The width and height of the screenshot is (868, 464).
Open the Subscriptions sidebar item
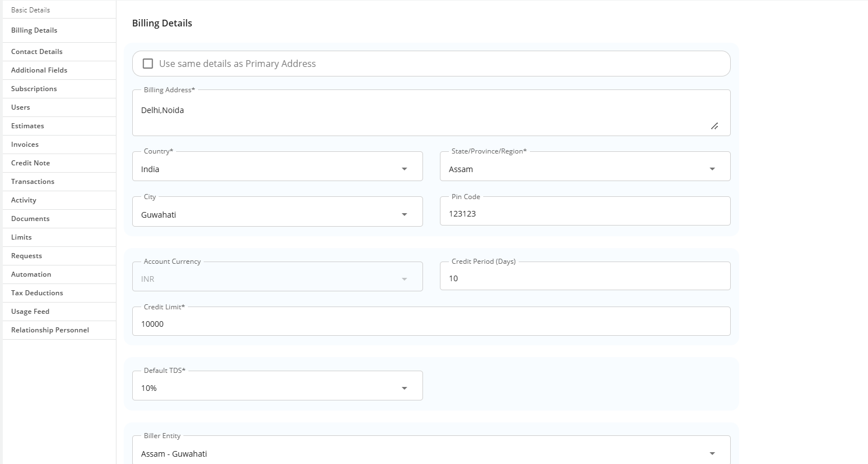(34, 89)
